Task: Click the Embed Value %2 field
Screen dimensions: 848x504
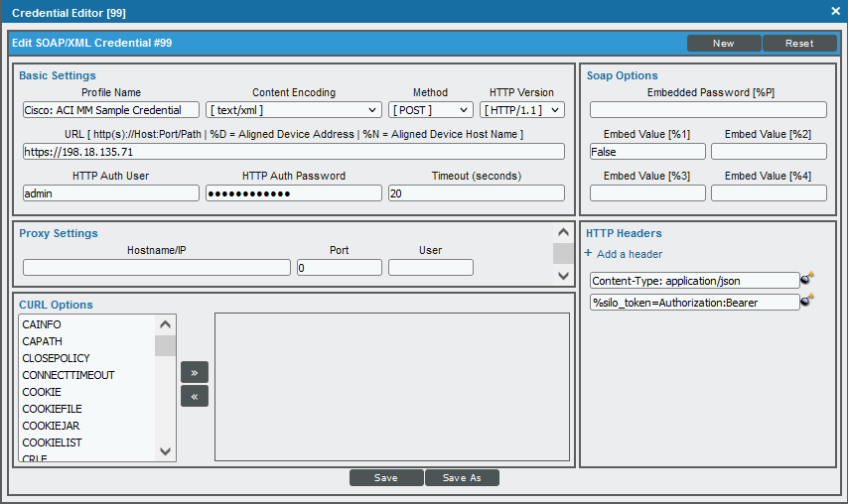Action: coord(769,151)
